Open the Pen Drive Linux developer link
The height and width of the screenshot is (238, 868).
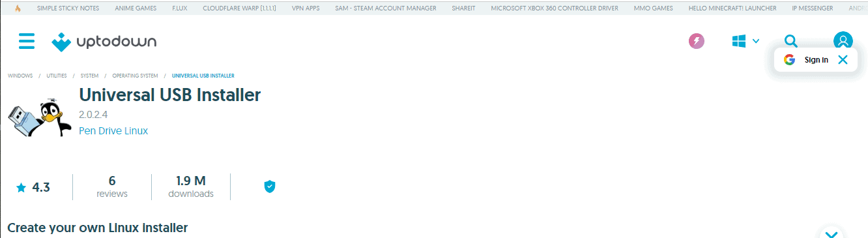click(113, 130)
